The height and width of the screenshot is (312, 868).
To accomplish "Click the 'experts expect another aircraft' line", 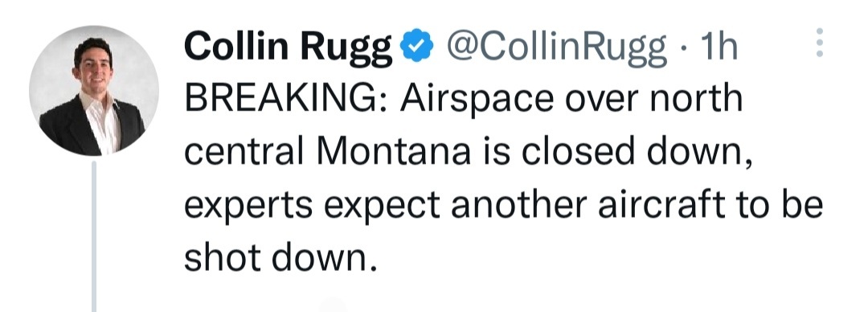I will point(453,206).
